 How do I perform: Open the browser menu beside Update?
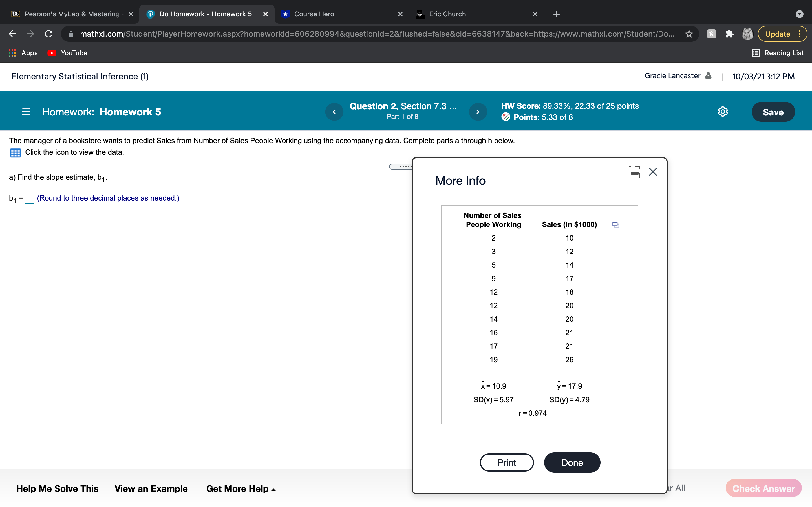tap(800, 34)
